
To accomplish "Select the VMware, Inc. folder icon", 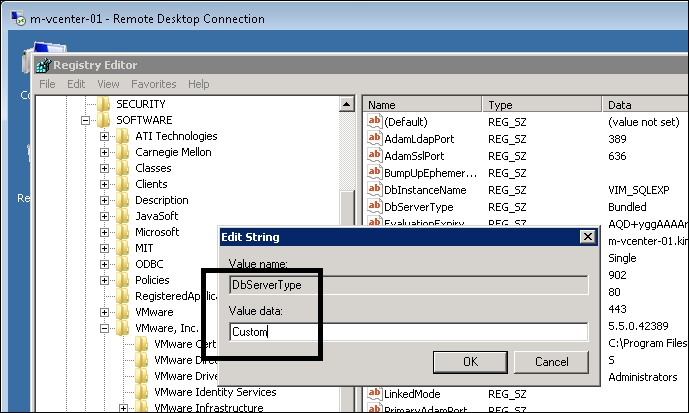I will 123,328.
